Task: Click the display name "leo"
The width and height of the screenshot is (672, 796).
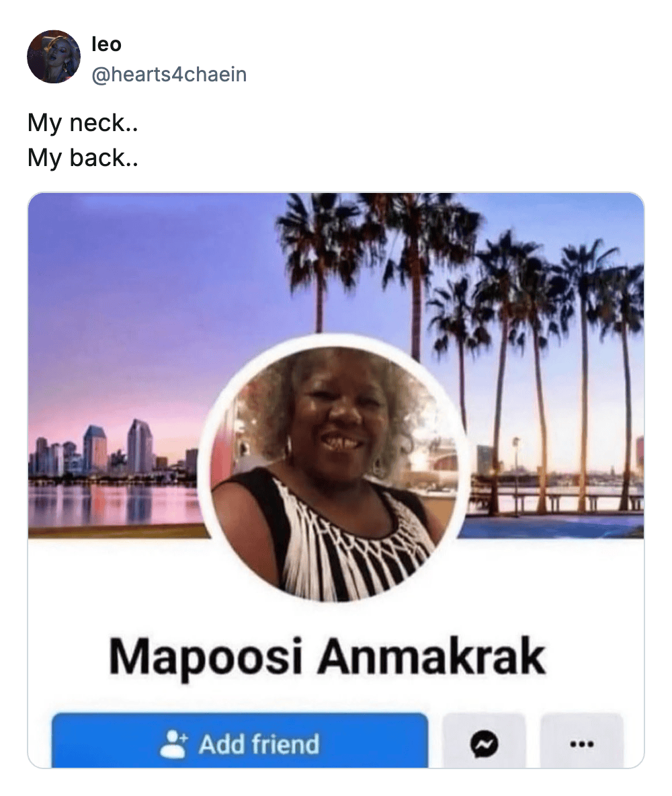Action: (x=106, y=44)
